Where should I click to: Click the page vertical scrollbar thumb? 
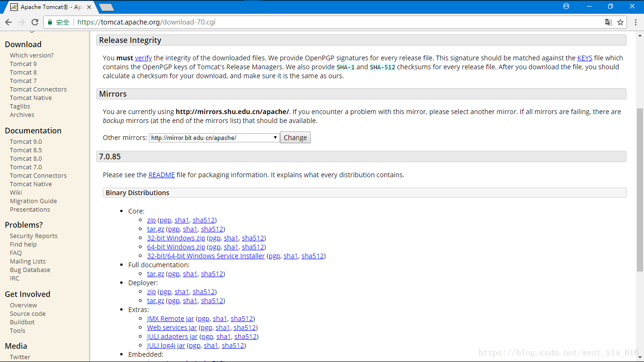coord(640,189)
